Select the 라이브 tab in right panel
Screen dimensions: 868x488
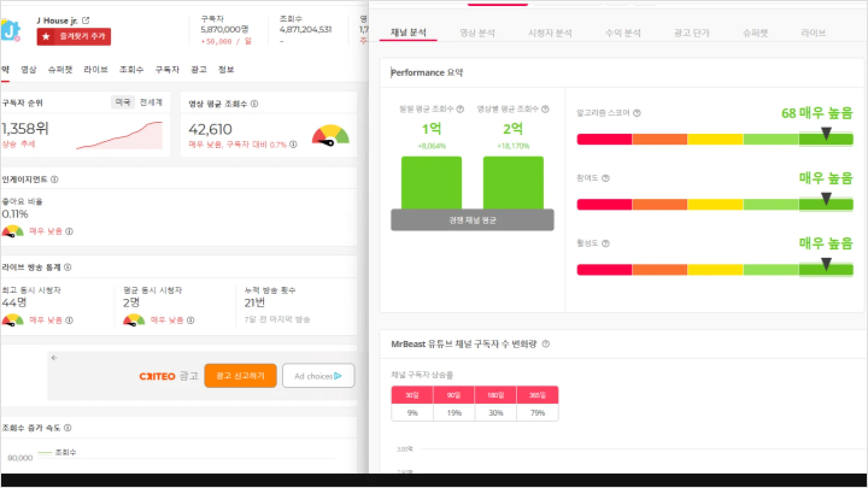tap(814, 33)
